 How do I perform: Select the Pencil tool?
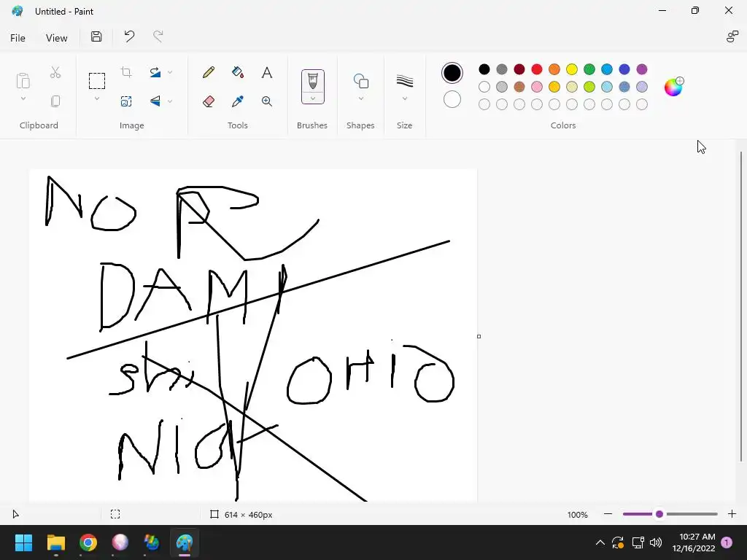click(208, 72)
